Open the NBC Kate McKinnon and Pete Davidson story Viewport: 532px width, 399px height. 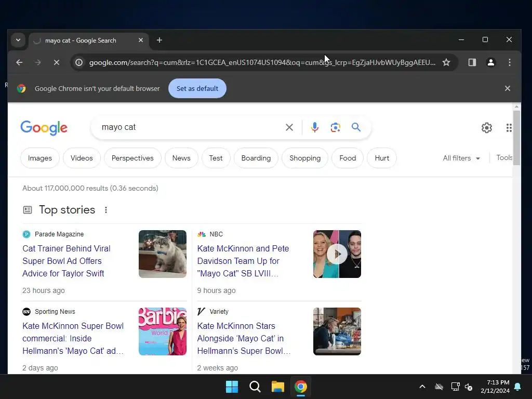243,261
